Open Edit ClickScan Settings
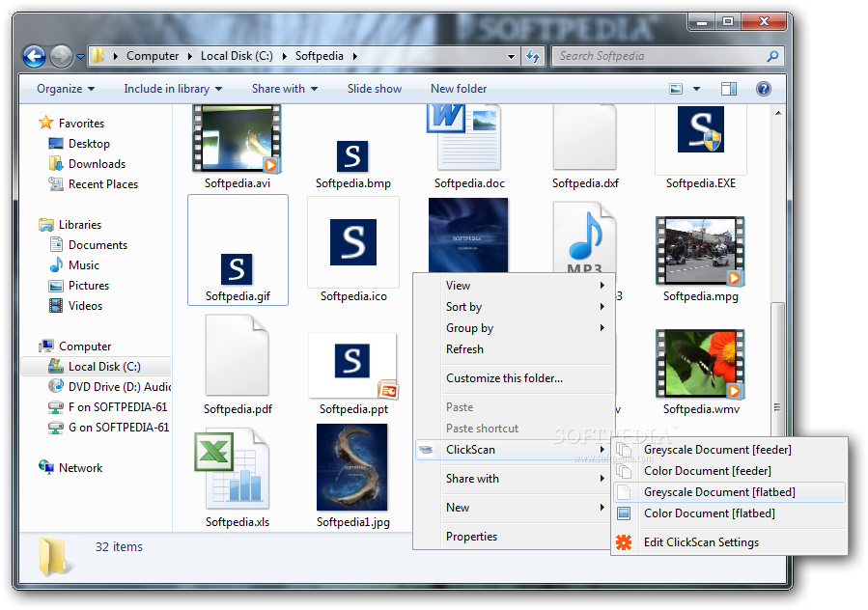 pyautogui.click(x=730, y=542)
